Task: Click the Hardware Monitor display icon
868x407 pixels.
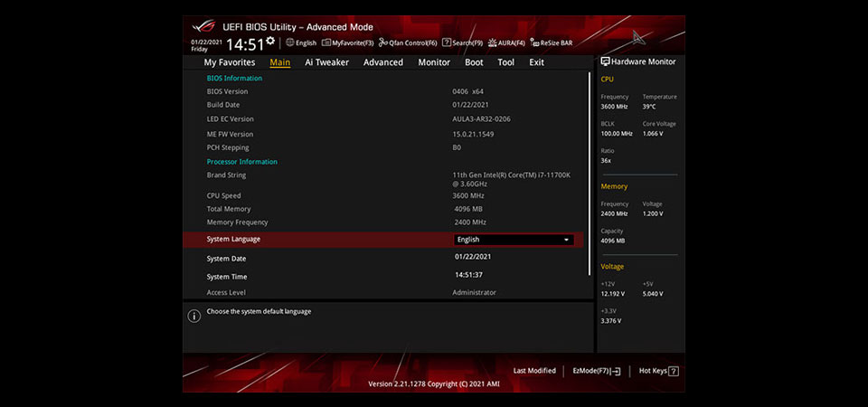Action: pyautogui.click(x=605, y=62)
